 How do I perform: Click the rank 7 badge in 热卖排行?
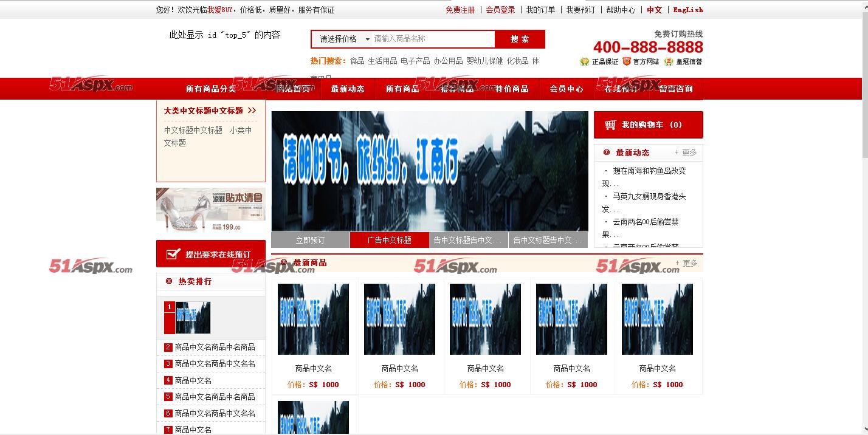point(168,430)
